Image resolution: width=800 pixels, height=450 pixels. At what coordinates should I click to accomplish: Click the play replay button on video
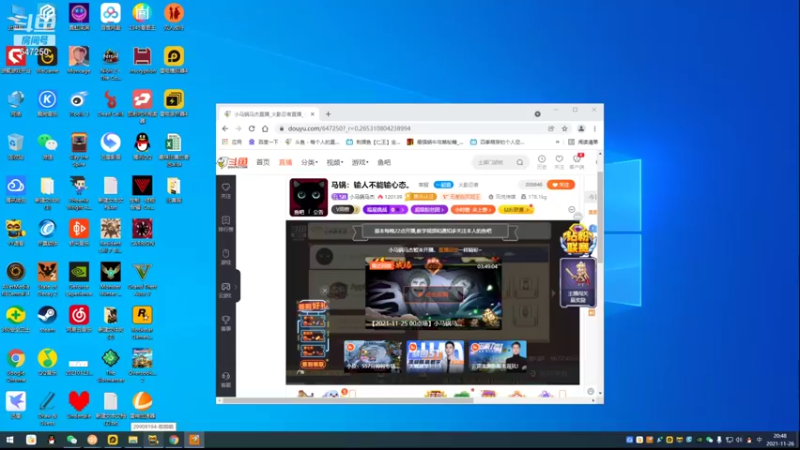point(433,294)
